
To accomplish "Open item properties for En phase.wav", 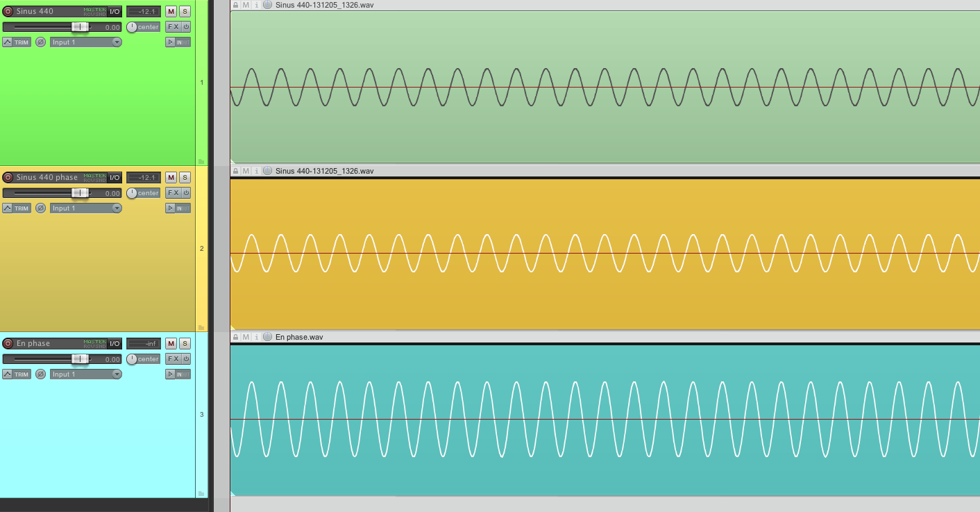I will 256,337.
